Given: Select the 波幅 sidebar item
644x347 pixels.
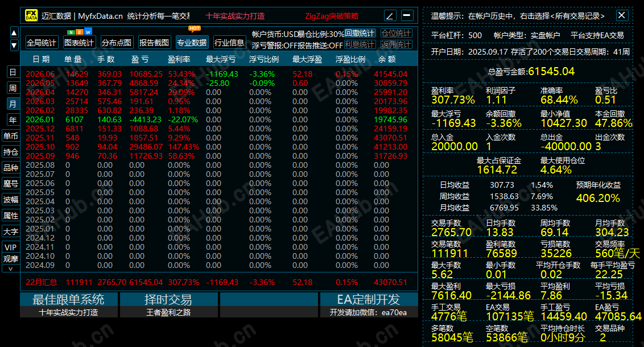Looking at the screenshot, I should coord(11,200).
